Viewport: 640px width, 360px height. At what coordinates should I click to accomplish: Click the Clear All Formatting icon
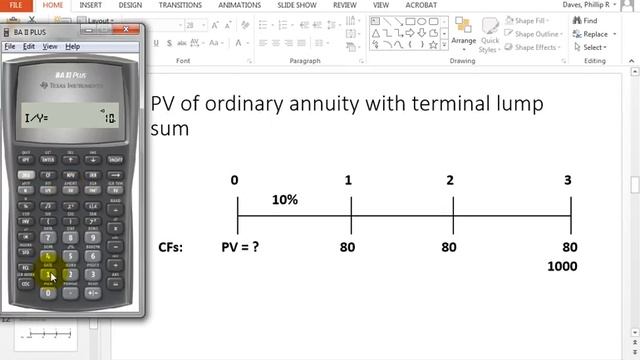point(245,25)
